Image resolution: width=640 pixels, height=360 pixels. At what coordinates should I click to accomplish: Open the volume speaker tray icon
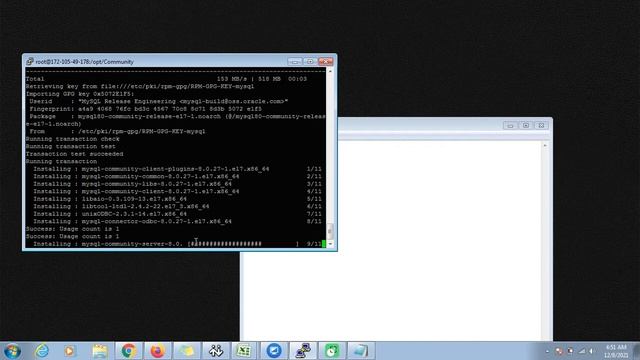tap(591, 351)
